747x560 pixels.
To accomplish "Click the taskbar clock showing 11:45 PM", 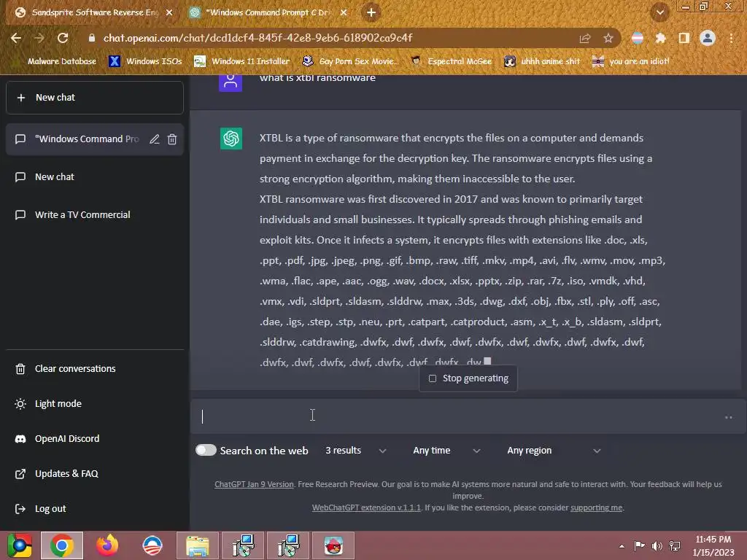I will click(x=713, y=546).
